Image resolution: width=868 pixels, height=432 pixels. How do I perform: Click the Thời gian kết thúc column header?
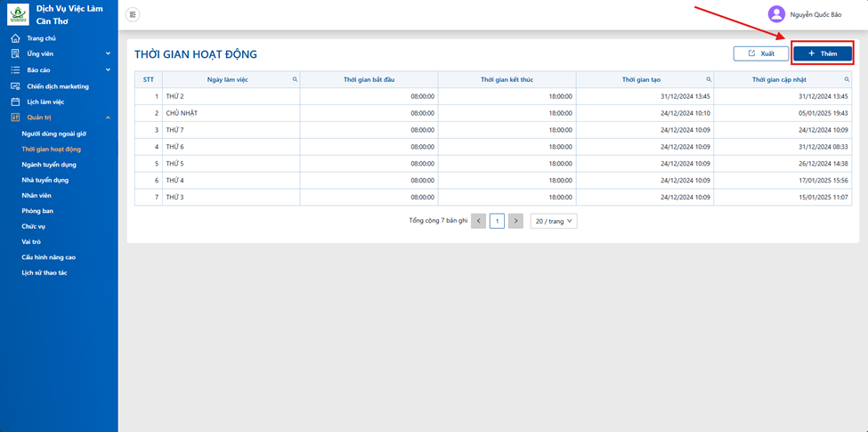(x=507, y=80)
